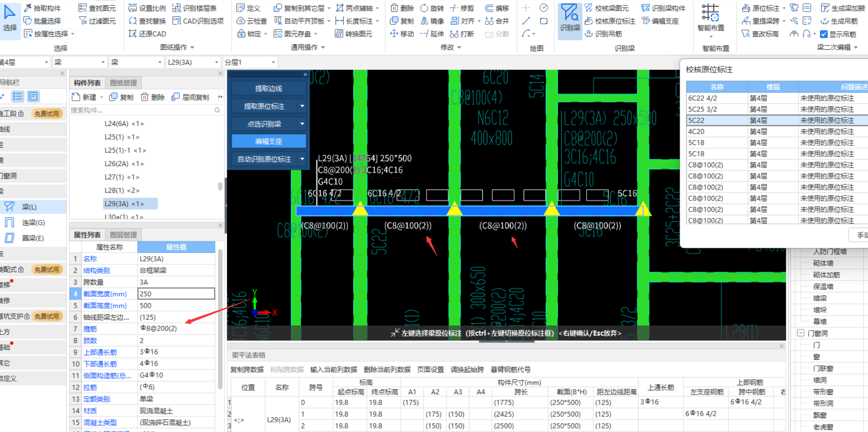Click 悬臂钢筋代号 button
The image size is (868, 432).
pos(511,369)
